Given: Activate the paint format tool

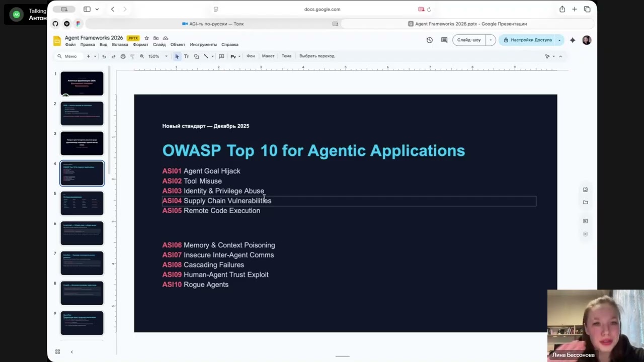Looking at the screenshot, I should 132,56.
